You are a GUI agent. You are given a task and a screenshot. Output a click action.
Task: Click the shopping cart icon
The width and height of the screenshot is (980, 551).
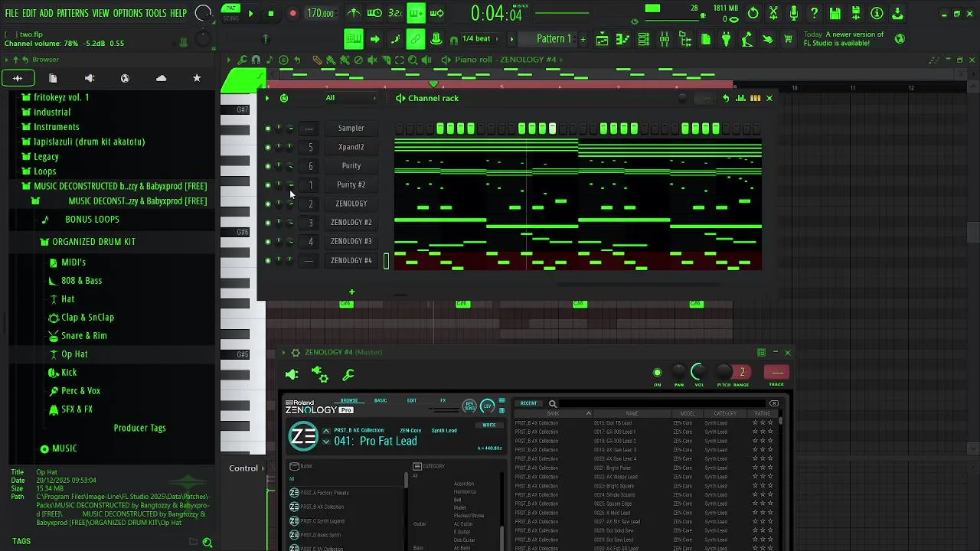coord(788,39)
